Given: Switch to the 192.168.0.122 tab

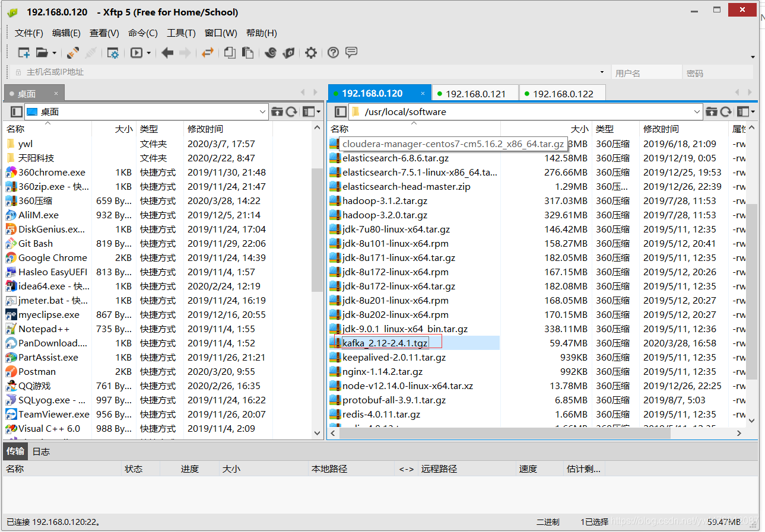Looking at the screenshot, I should coord(563,94).
